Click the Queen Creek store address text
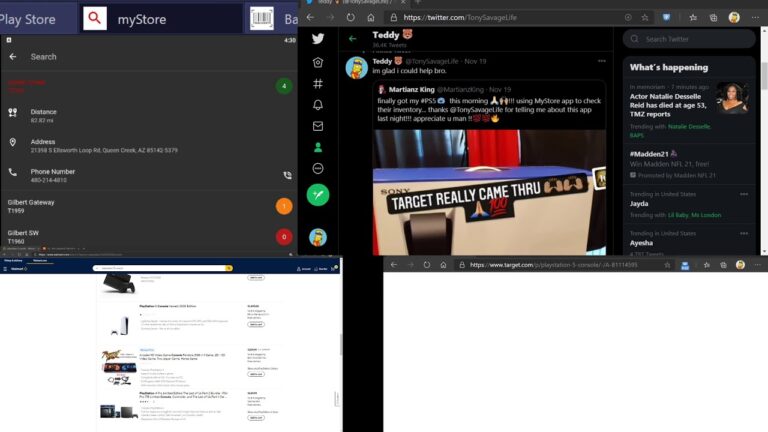Screen dimensions: 768x432 point(104,150)
